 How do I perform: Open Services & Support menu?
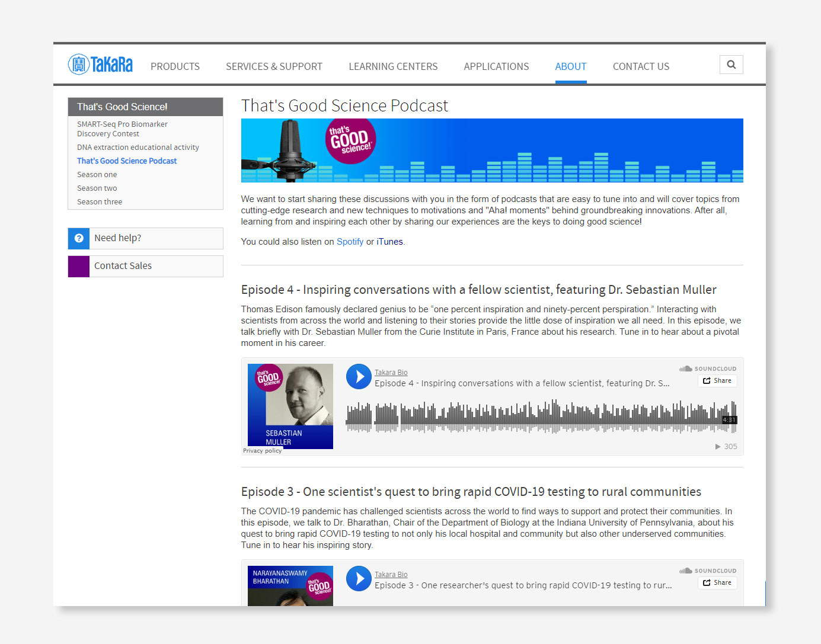pos(274,66)
